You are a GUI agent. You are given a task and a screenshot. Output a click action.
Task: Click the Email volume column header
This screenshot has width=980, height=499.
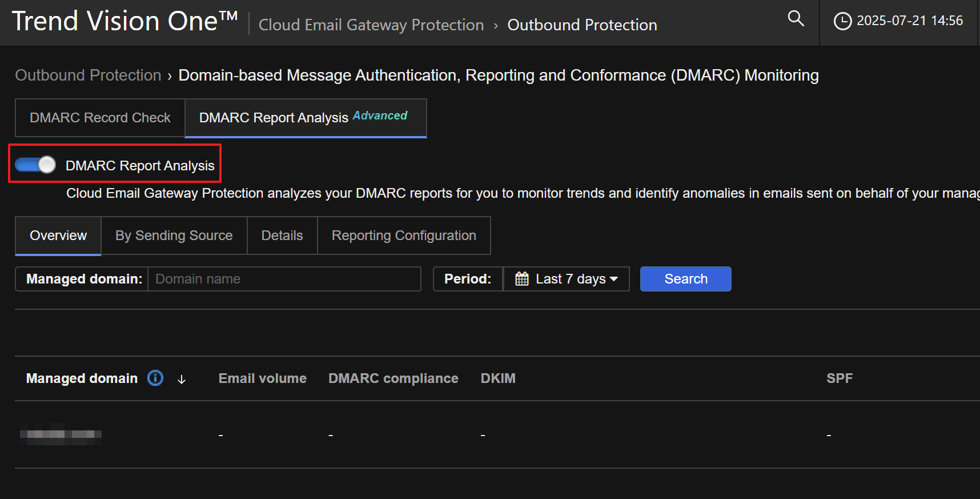click(262, 378)
